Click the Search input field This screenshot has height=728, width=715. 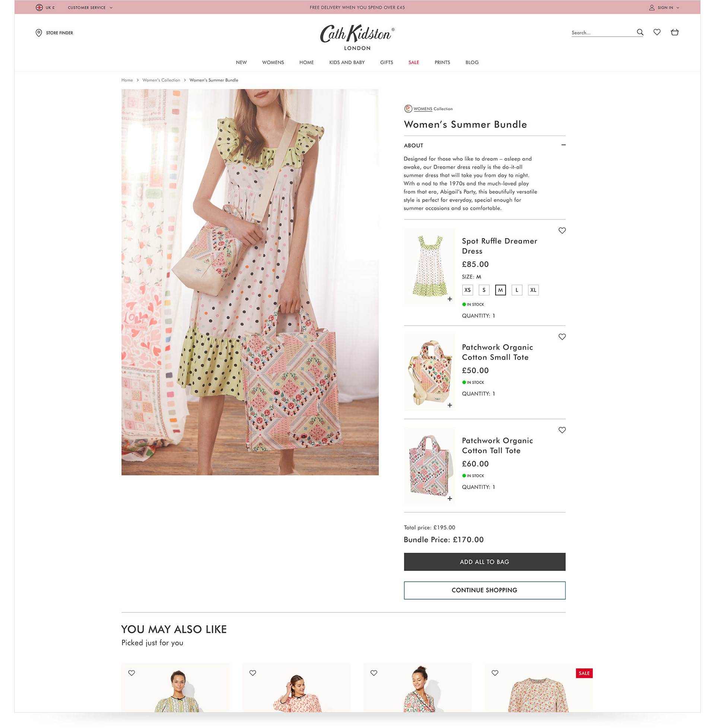(x=603, y=33)
